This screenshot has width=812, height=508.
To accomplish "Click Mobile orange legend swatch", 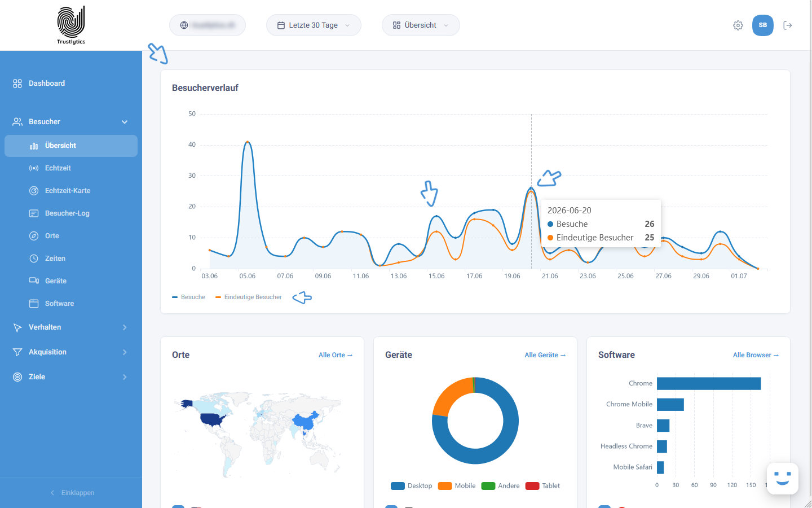I will (x=445, y=486).
